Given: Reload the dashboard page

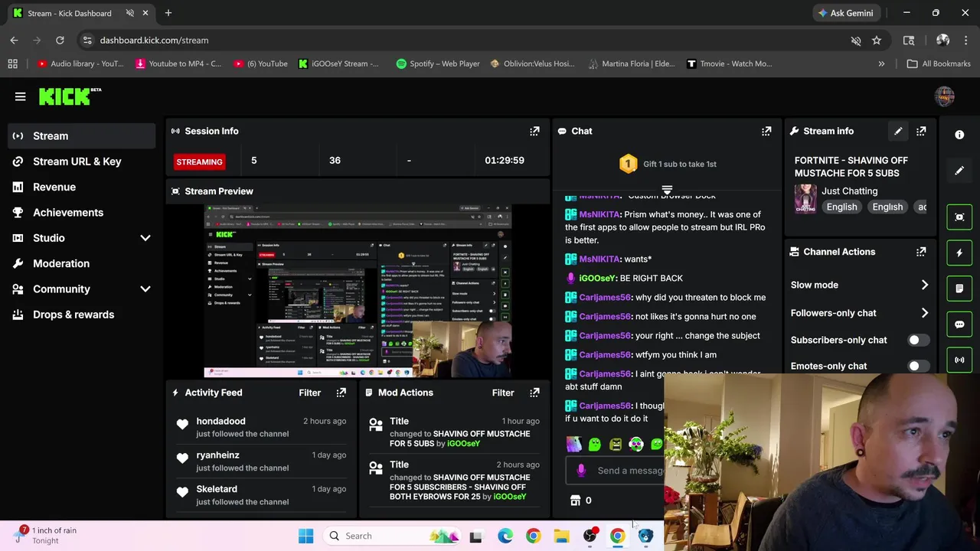Looking at the screenshot, I should point(60,41).
